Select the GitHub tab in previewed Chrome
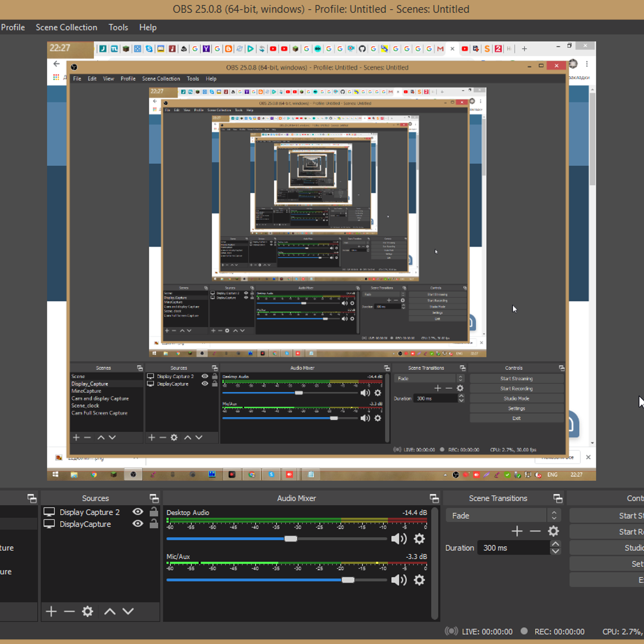 [362, 49]
